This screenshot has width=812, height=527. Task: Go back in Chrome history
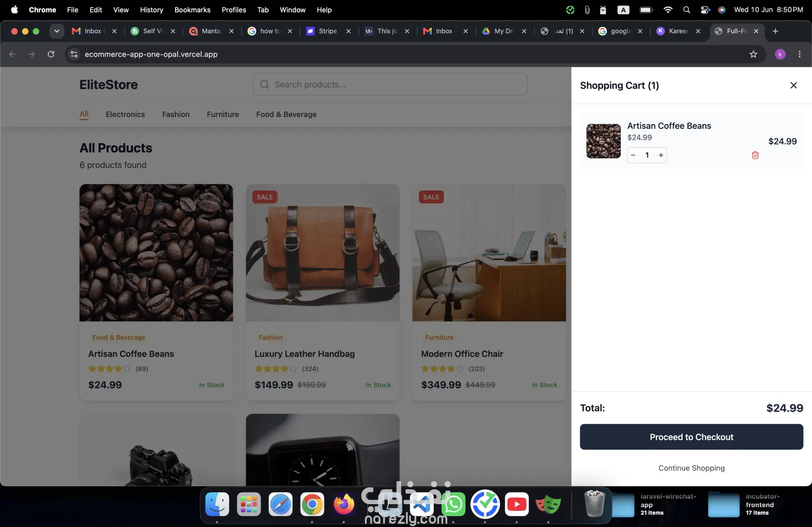pos(13,54)
